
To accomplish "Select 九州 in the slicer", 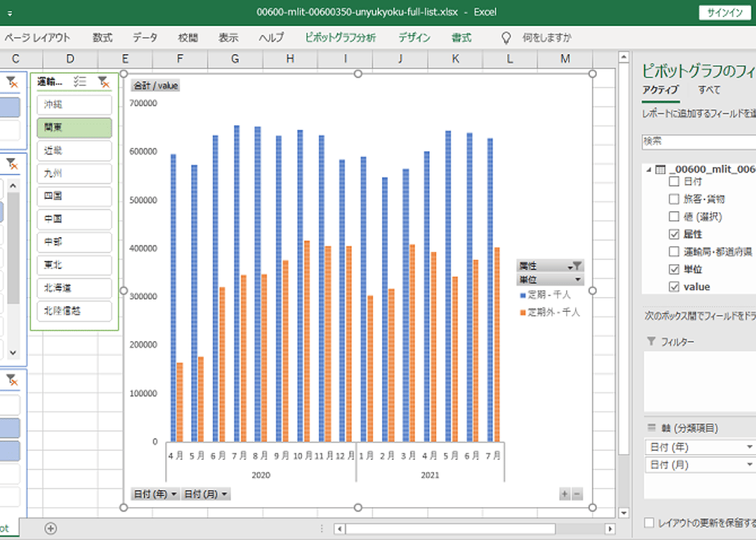I will pos(74,173).
